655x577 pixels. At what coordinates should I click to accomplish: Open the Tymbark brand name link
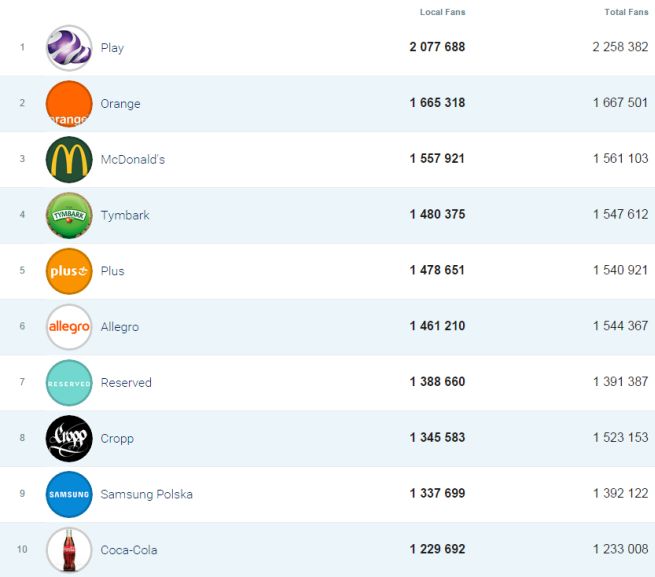(x=125, y=215)
